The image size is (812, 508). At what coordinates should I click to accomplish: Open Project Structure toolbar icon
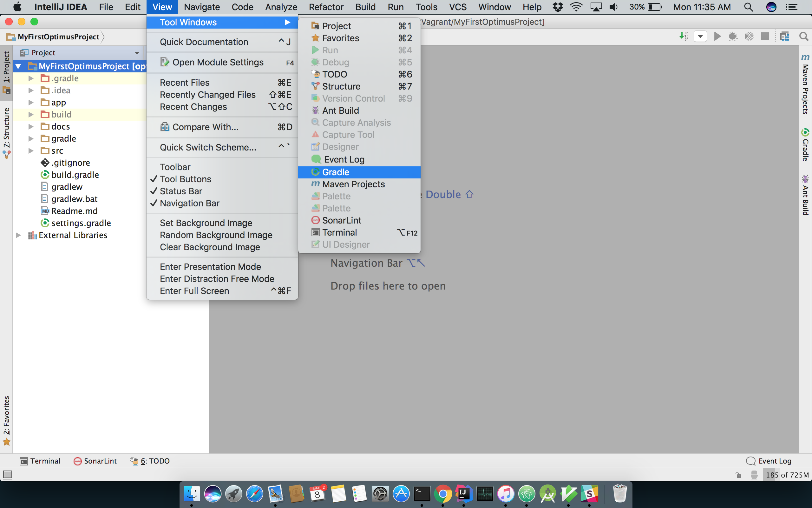[785, 36]
